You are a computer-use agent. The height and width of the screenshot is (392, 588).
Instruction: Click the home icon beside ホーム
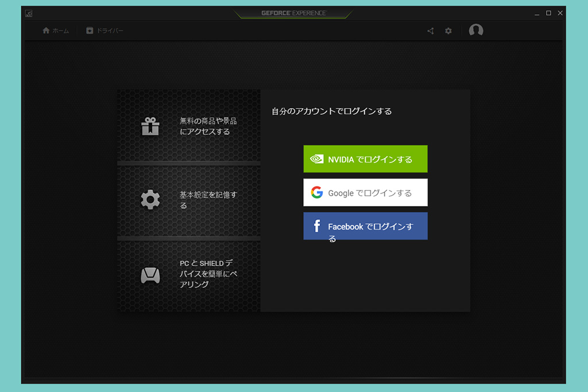pyautogui.click(x=46, y=31)
